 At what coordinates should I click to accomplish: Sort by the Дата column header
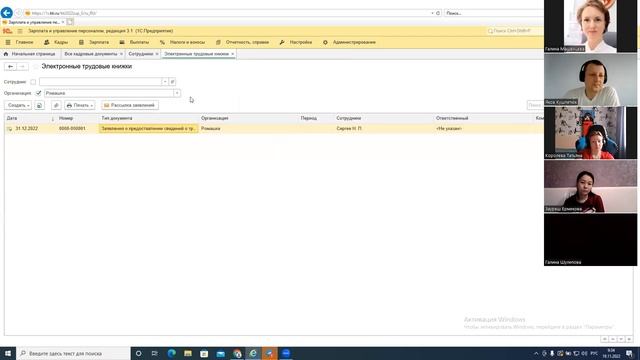[x=30, y=118]
